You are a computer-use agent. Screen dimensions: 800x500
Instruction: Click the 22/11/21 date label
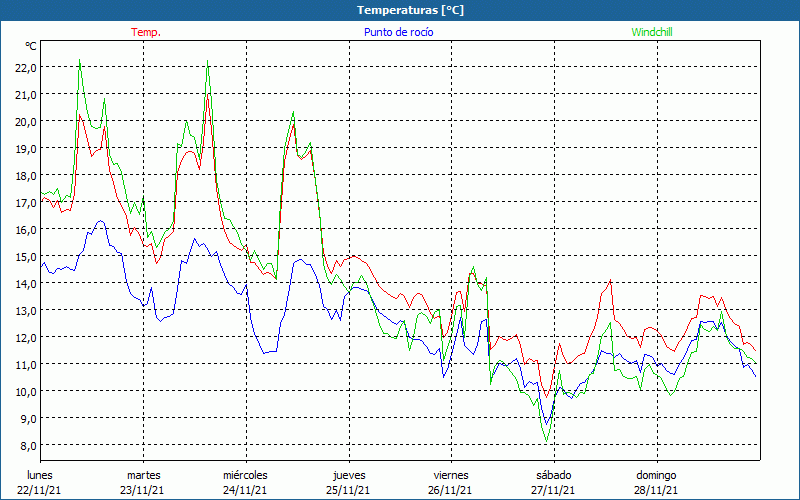point(39,490)
